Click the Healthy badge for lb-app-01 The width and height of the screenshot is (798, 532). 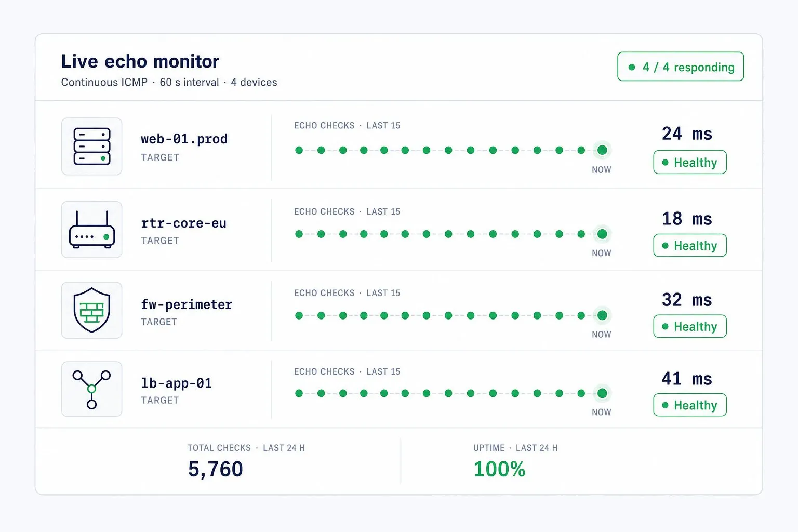[x=690, y=405]
